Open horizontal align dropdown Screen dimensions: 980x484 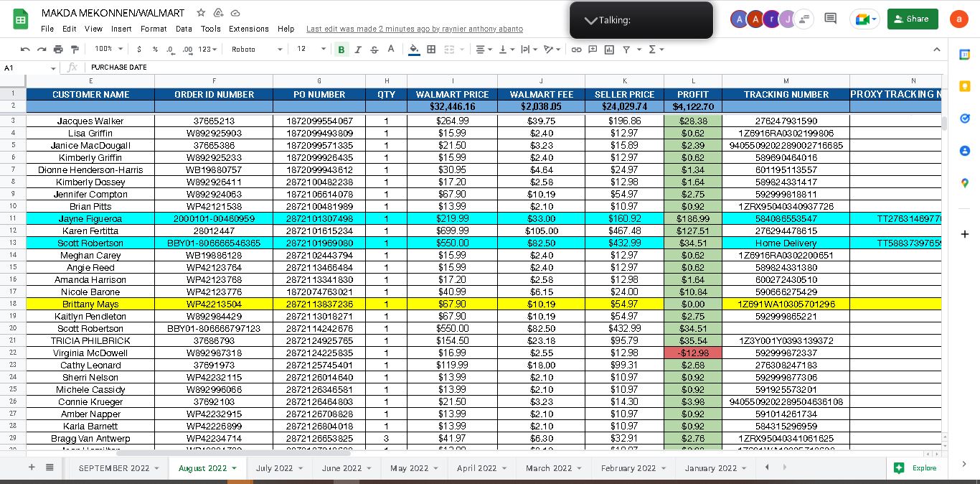483,50
